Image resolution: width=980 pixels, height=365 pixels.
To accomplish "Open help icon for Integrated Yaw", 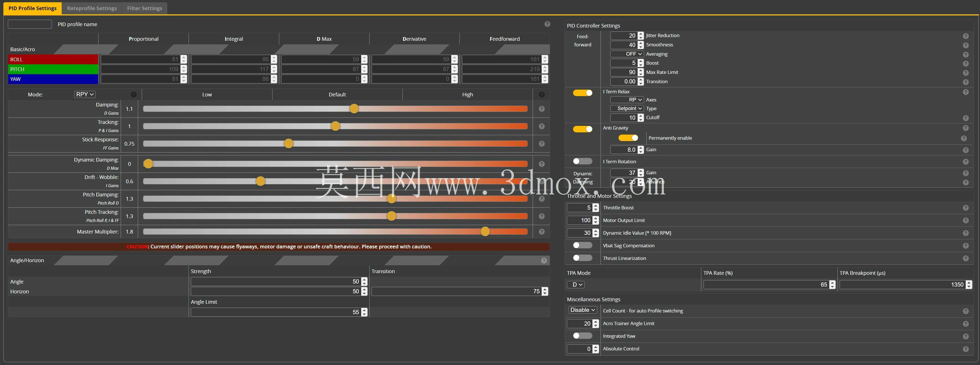I will 965,336.
